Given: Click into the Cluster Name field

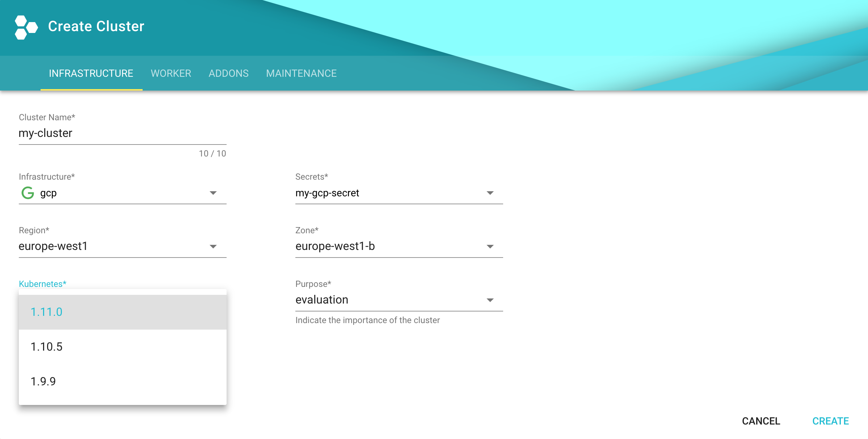Looking at the screenshot, I should [x=122, y=133].
